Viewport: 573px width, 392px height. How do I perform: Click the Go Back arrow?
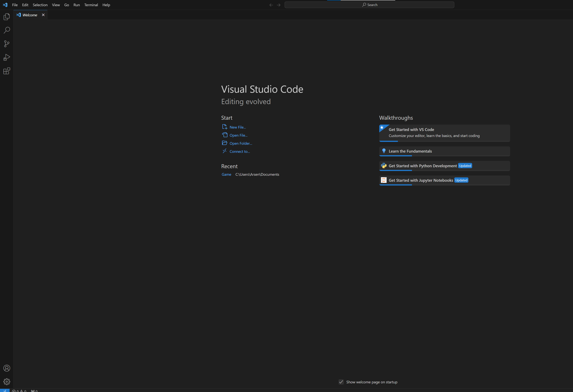271,5
